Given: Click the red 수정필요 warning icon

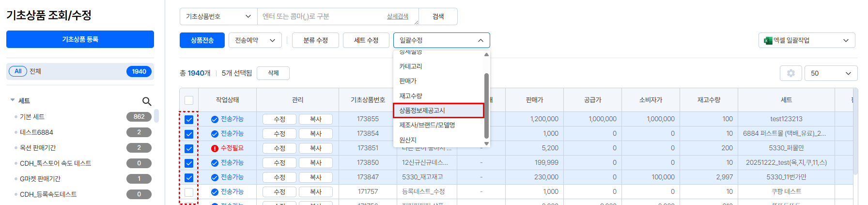Looking at the screenshot, I should (x=215, y=148).
